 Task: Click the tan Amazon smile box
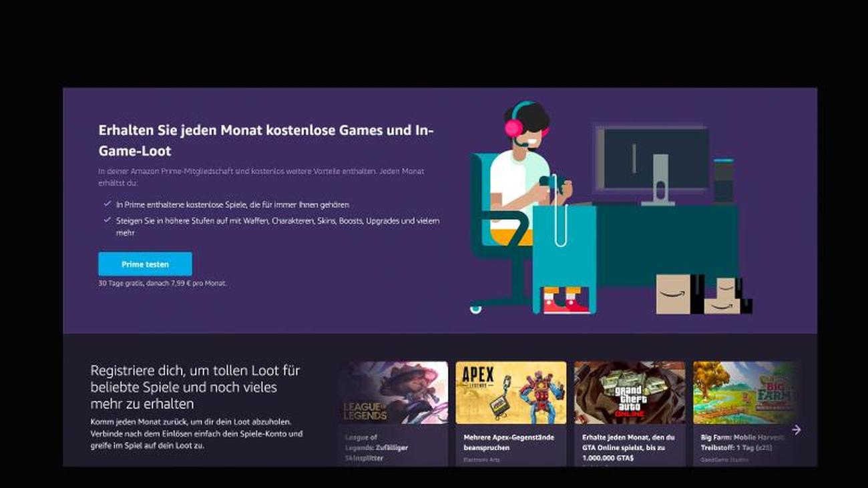click(x=672, y=294)
